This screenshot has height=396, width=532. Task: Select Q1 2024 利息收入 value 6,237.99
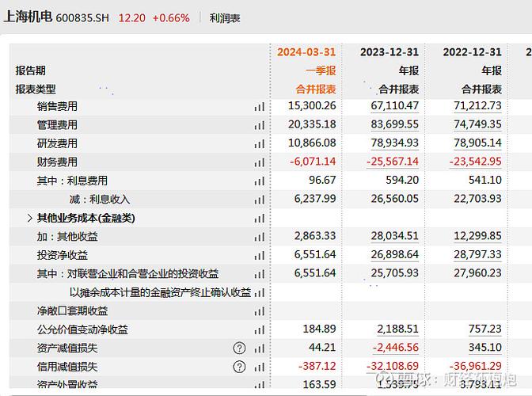(315, 199)
